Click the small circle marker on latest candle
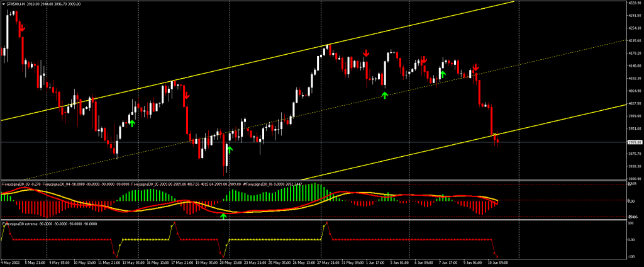 (495, 135)
